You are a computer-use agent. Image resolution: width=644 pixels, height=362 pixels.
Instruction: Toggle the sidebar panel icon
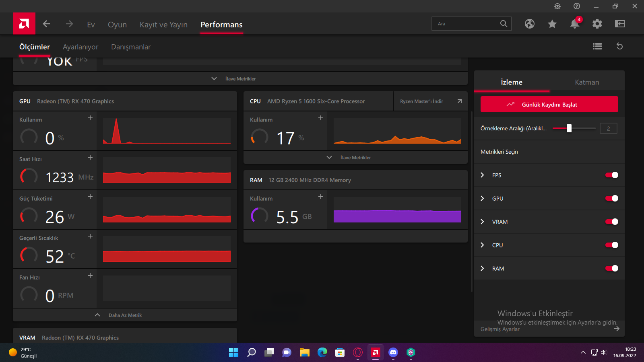coord(620,24)
